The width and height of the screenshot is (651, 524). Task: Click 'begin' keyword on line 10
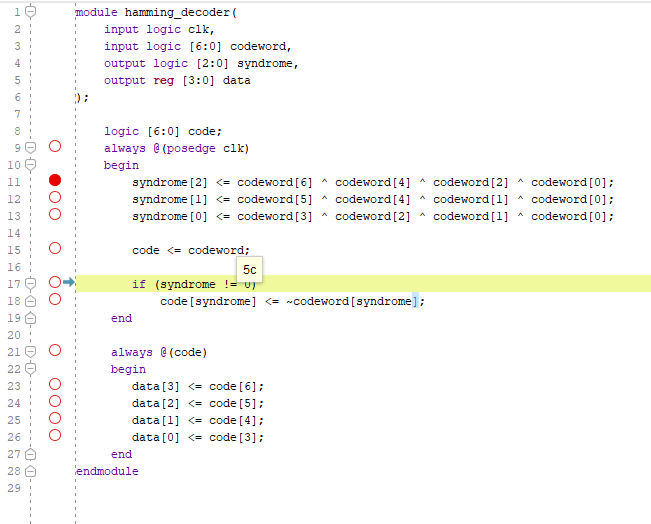(x=121, y=166)
